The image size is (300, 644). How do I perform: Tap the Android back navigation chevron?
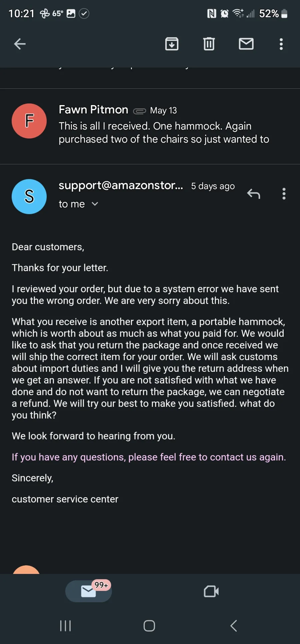(234, 626)
